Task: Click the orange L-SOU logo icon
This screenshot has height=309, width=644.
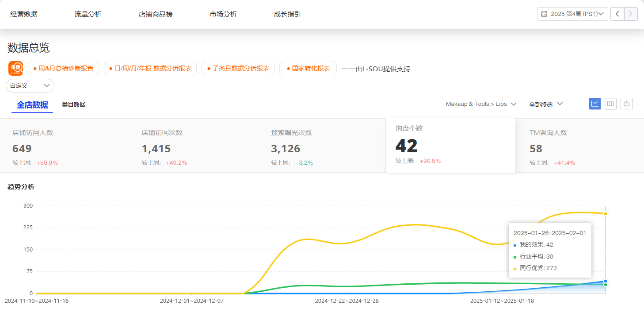Action: [x=15, y=69]
